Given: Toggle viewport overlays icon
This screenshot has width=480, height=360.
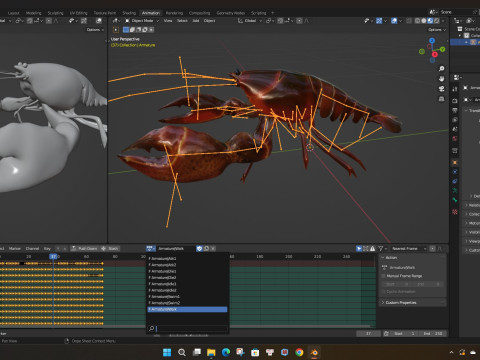Looking at the screenshot, I should point(394,21).
